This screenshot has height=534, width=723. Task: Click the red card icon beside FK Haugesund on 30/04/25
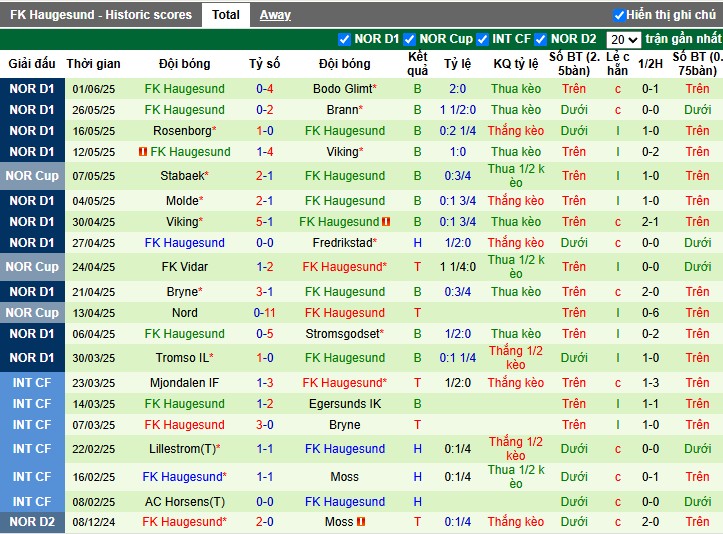pyautogui.click(x=386, y=222)
